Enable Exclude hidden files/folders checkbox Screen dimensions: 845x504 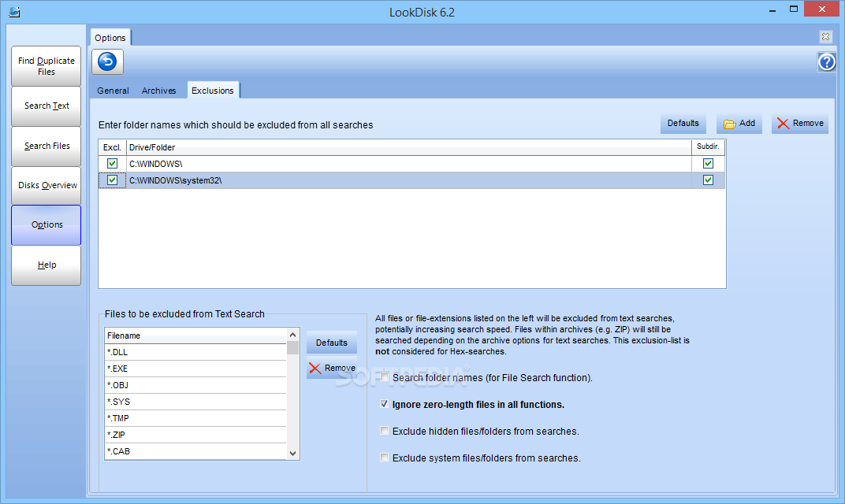(x=384, y=431)
